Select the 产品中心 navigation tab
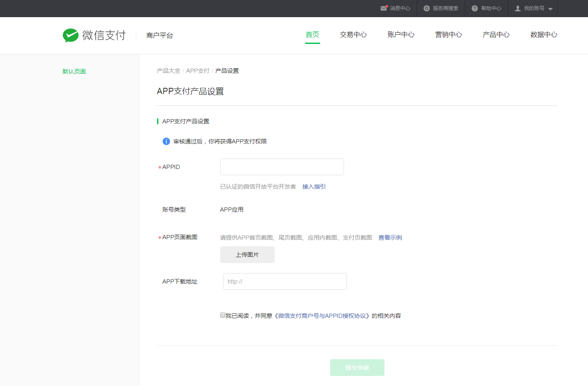Viewport: 588px width, 386px height. pyautogui.click(x=496, y=35)
